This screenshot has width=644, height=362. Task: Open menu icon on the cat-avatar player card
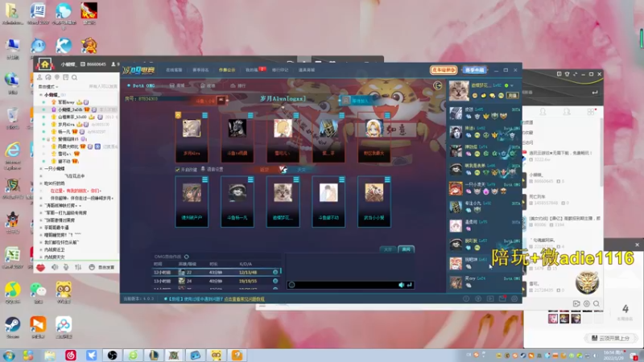296,179
